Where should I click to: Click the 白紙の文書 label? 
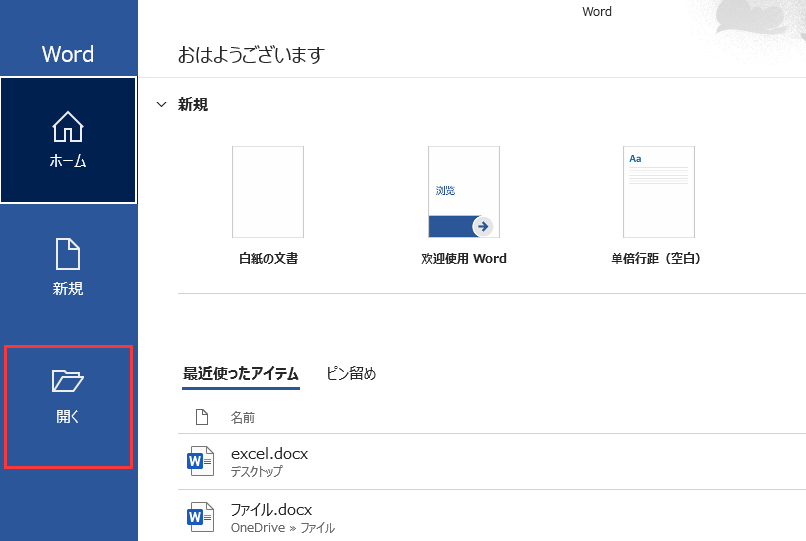tap(268, 258)
